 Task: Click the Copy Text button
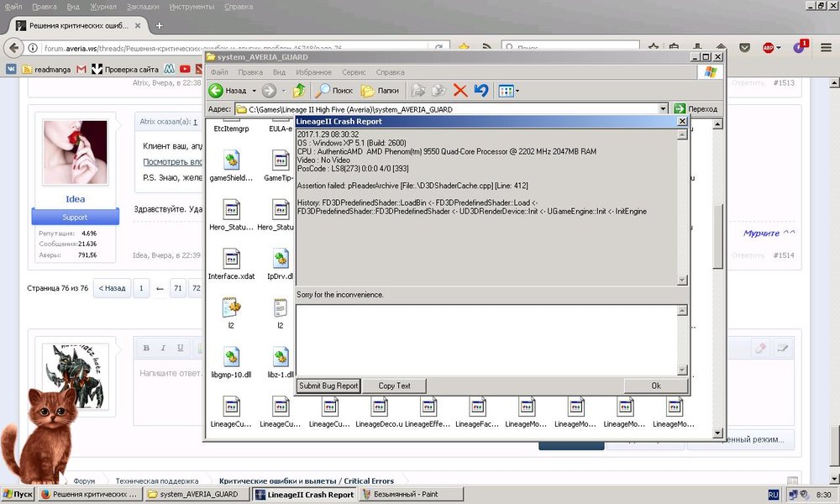[x=394, y=386]
